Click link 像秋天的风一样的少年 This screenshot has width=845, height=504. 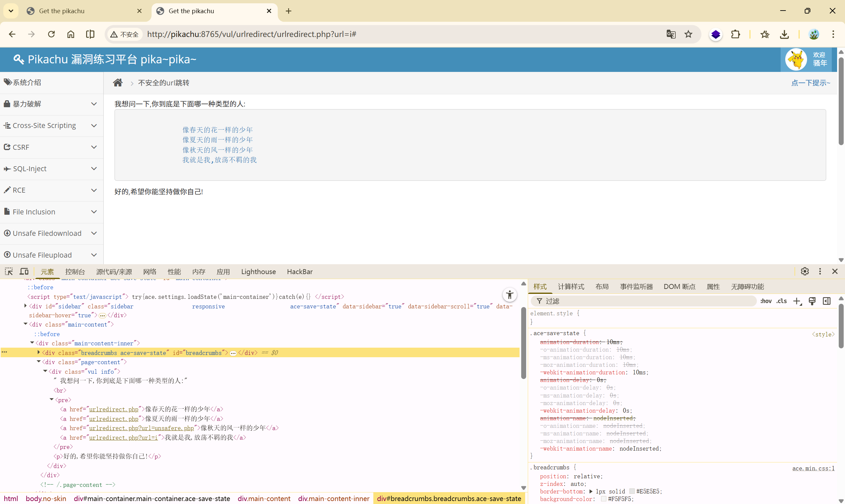coord(218,150)
